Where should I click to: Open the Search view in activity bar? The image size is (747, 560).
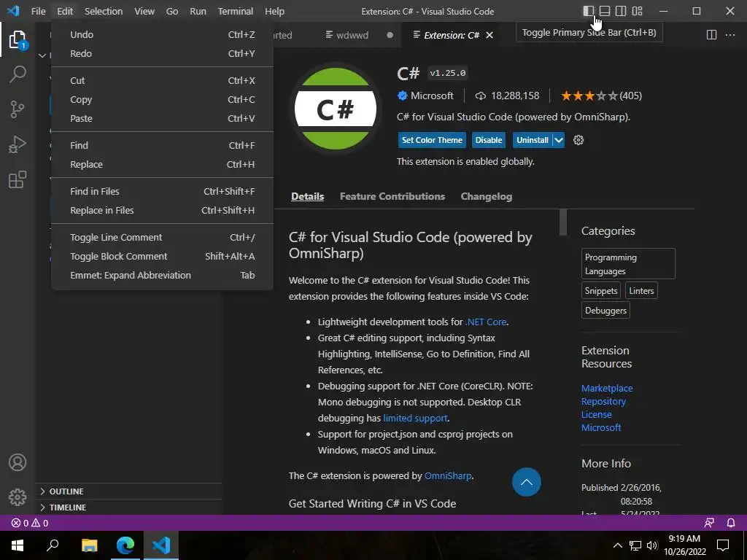(x=18, y=74)
